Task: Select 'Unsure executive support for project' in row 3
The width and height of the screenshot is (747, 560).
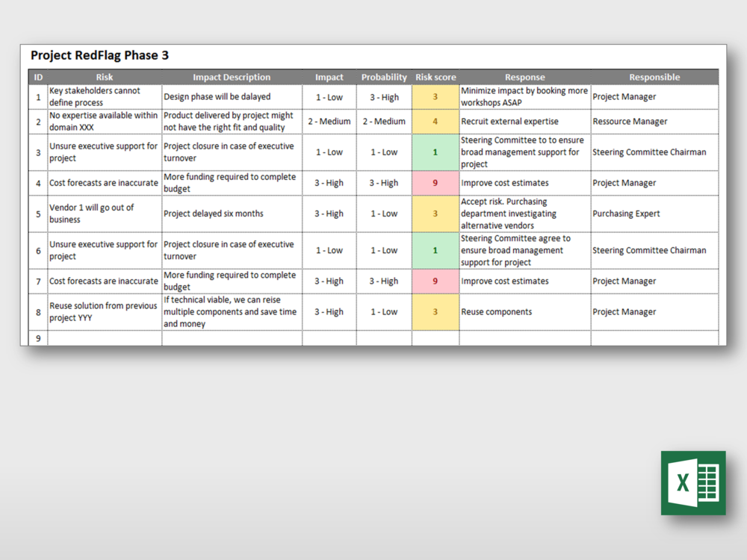Action: (105, 152)
